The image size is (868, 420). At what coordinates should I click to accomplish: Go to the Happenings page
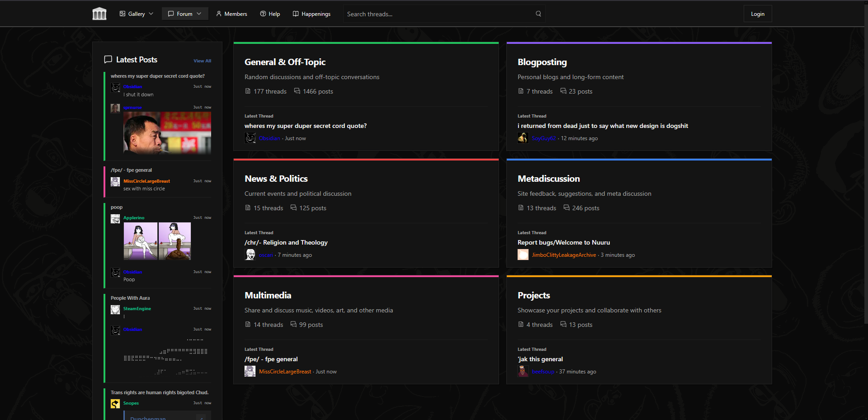click(x=311, y=14)
